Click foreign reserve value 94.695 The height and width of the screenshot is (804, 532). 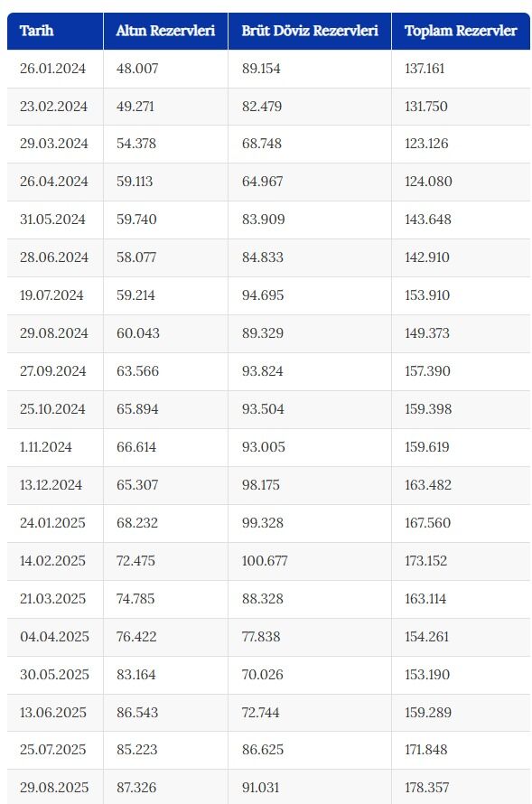[263, 295]
